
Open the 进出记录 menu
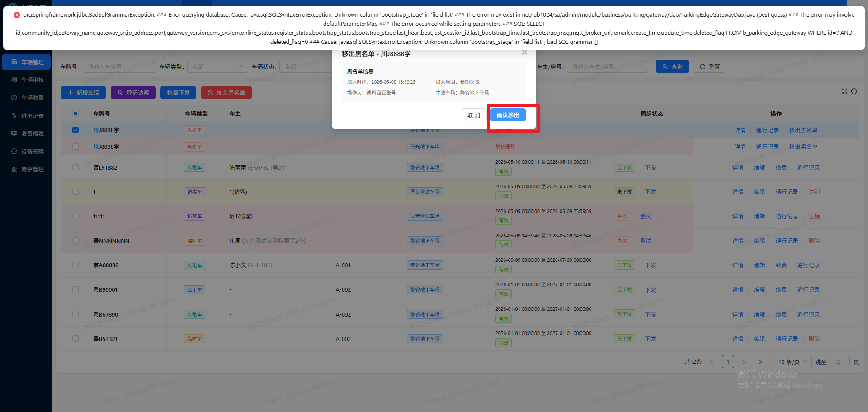point(26,116)
